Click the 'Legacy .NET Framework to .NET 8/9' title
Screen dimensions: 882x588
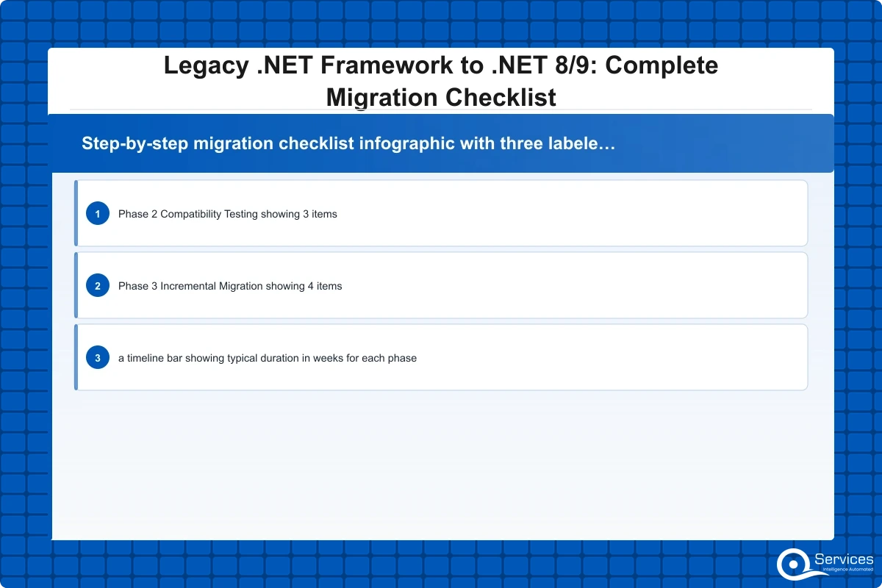(441, 81)
